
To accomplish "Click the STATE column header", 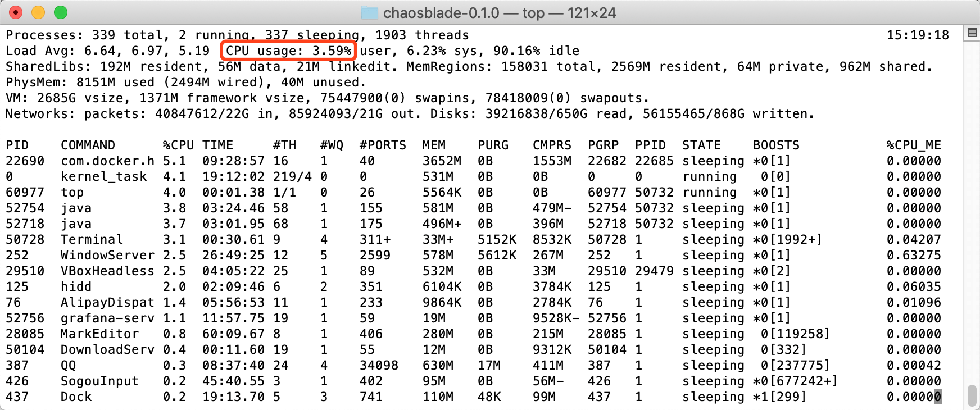I will pos(701,145).
